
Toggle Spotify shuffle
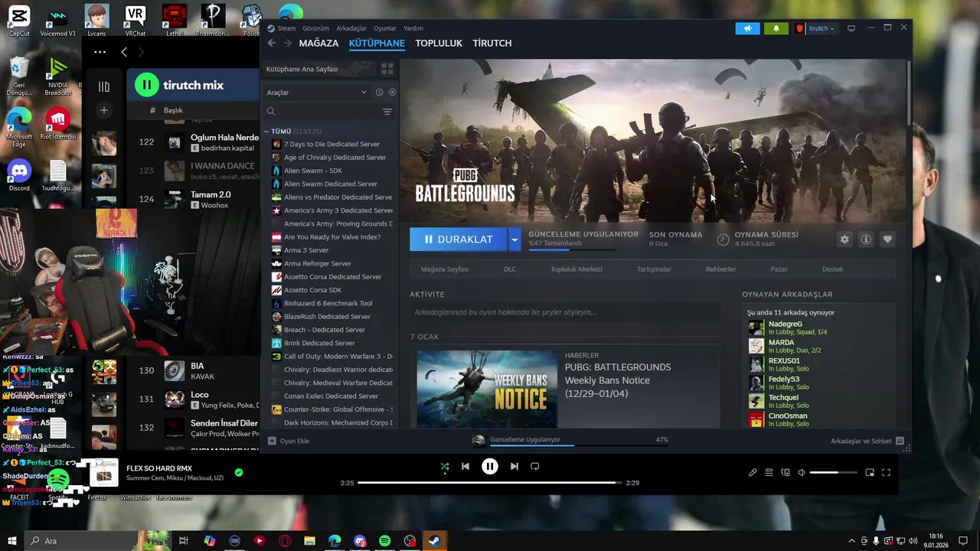click(x=445, y=466)
